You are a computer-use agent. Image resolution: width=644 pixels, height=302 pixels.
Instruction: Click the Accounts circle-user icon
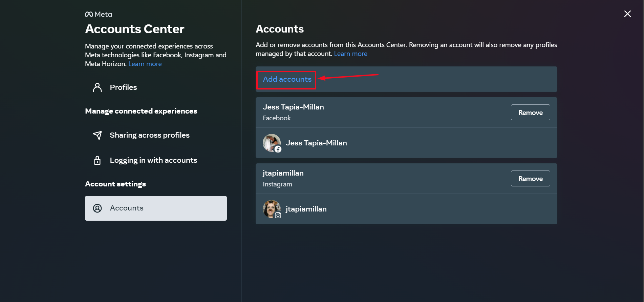click(x=97, y=208)
